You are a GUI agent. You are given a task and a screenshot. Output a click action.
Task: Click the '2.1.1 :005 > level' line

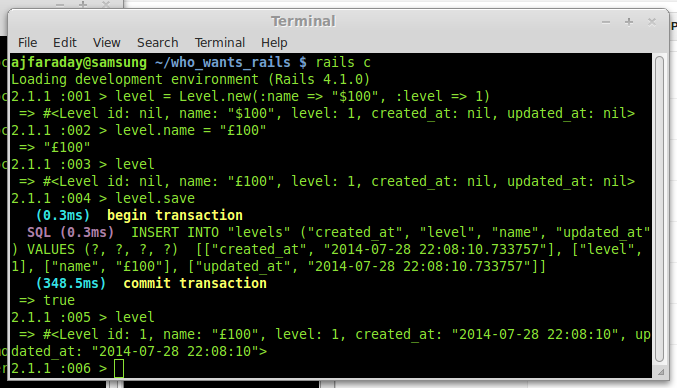click(x=83, y=317)
